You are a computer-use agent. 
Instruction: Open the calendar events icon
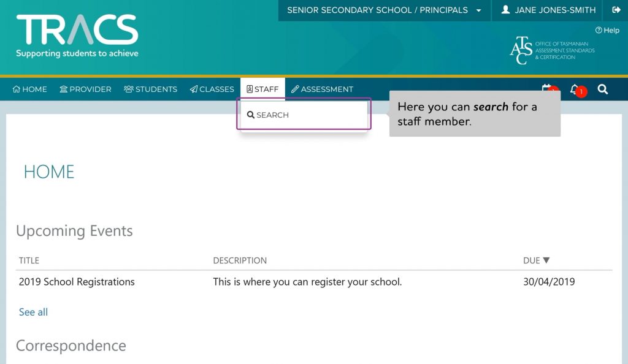tap(546, 88)
